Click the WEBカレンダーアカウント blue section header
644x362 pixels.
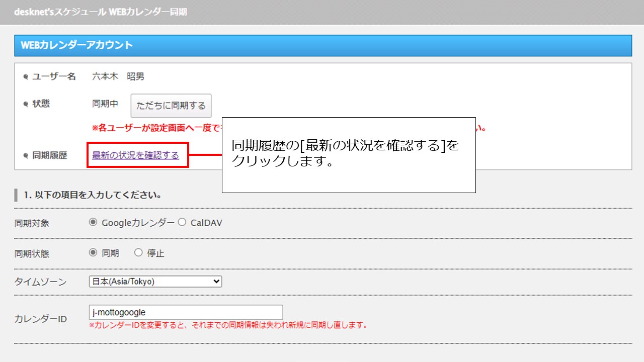pyautogui.click(x=323, y=45)
